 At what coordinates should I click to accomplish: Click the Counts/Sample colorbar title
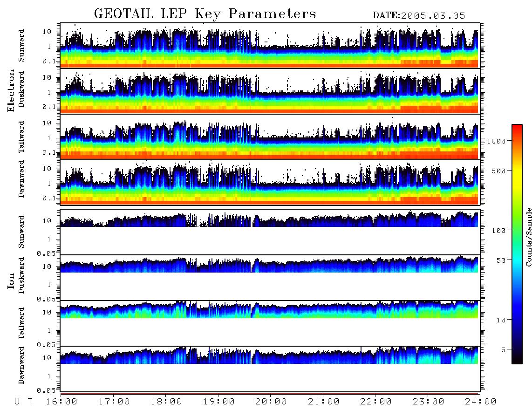(x=528, y=237)
